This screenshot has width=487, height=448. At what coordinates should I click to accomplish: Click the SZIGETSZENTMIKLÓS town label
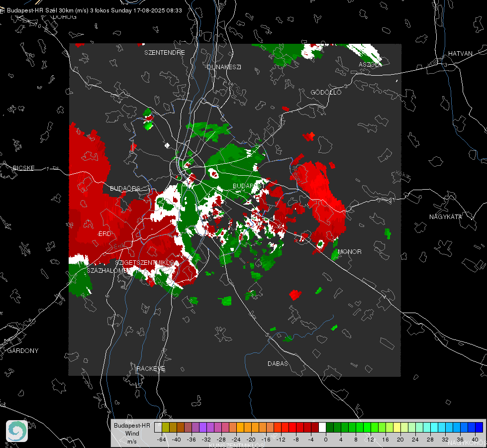point(147,263)
